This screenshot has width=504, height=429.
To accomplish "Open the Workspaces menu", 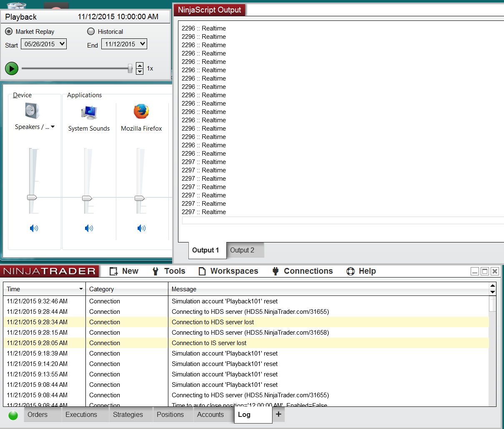I will [234, 271].
